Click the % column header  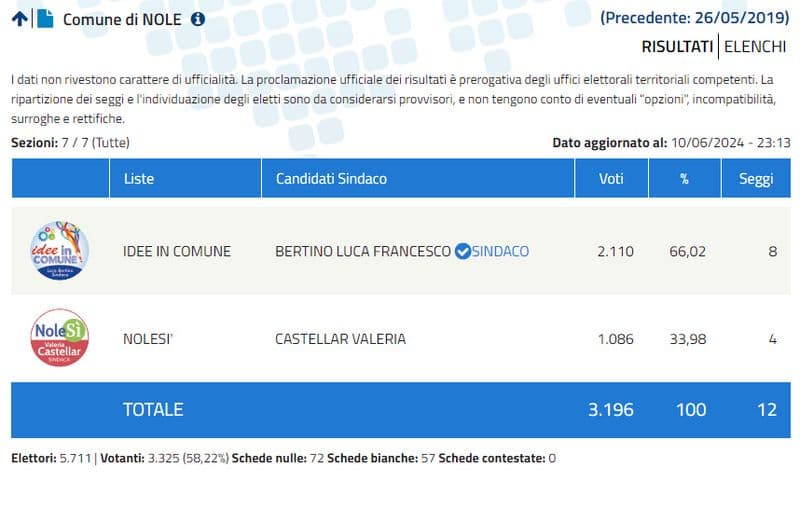point(685,178)
